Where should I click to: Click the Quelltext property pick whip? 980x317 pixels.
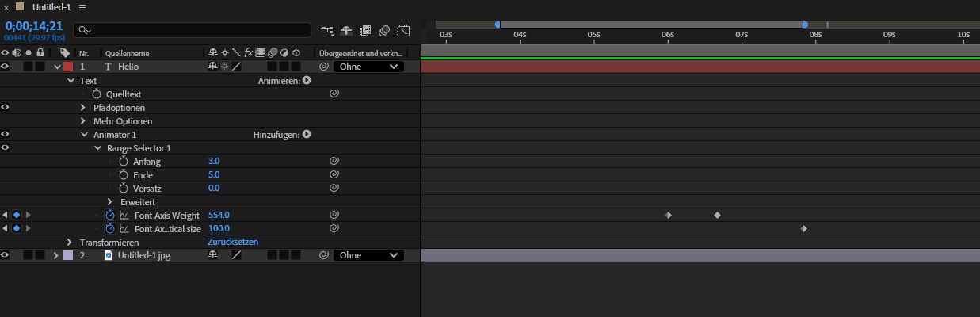[334, 94]
